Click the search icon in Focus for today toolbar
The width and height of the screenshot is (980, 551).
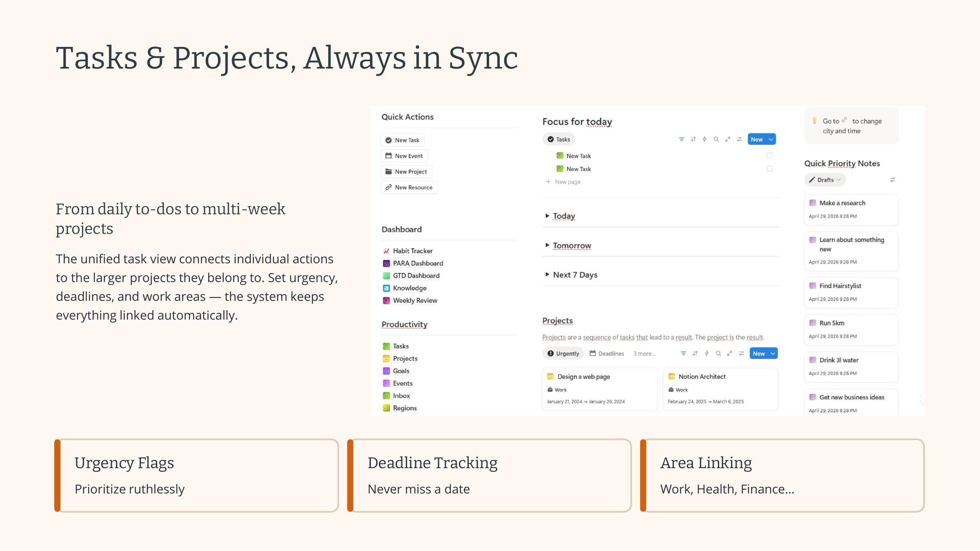pyautogui.click(x=716, y=139)
